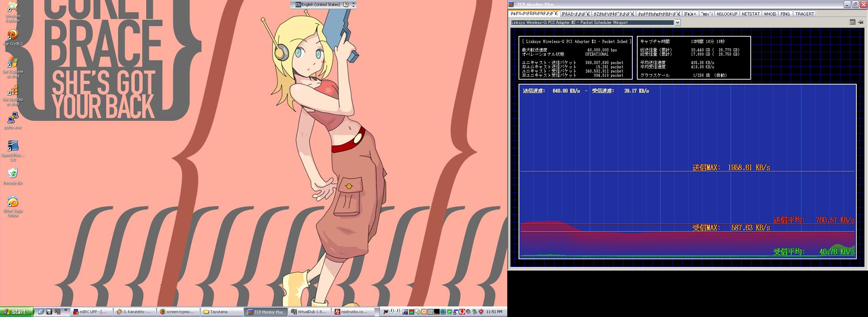This screenshot has width=868, height=317.
Task: Go to the TRACERT tab
Action: tap(804, 14)
